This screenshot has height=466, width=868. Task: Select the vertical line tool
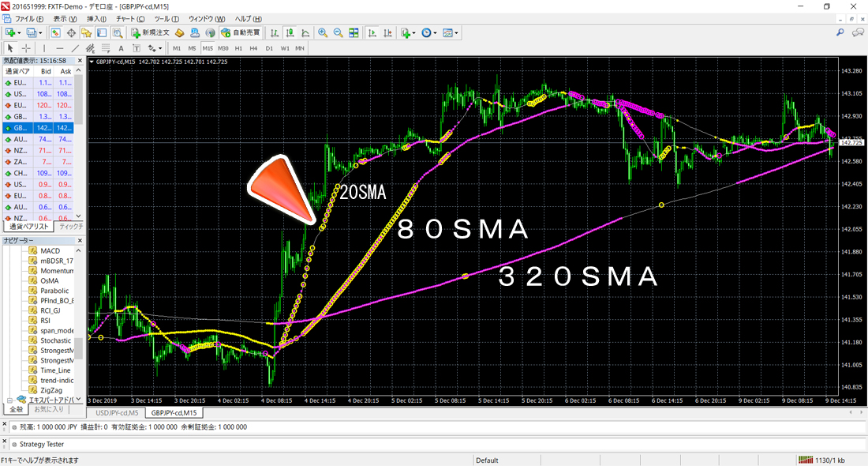44,48
